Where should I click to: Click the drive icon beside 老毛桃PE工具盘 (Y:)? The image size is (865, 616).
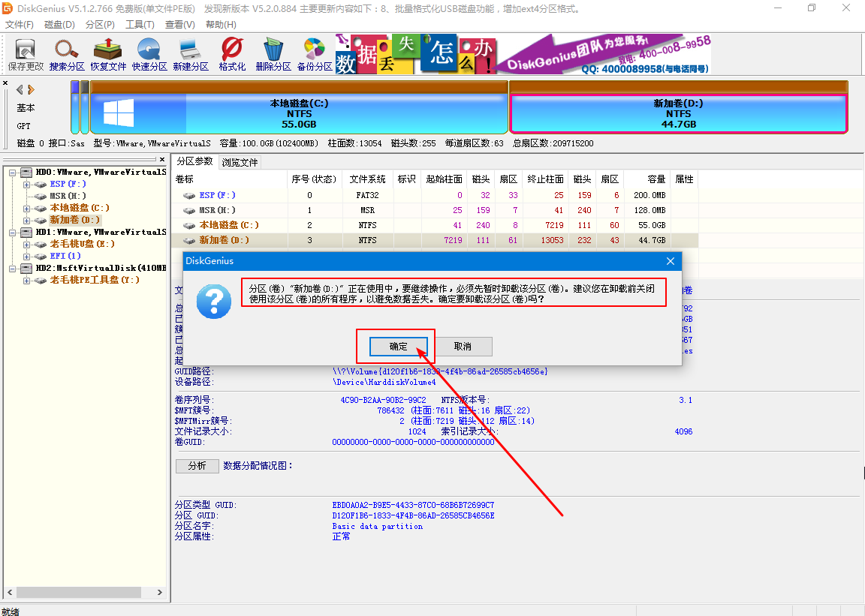[40, 281]
